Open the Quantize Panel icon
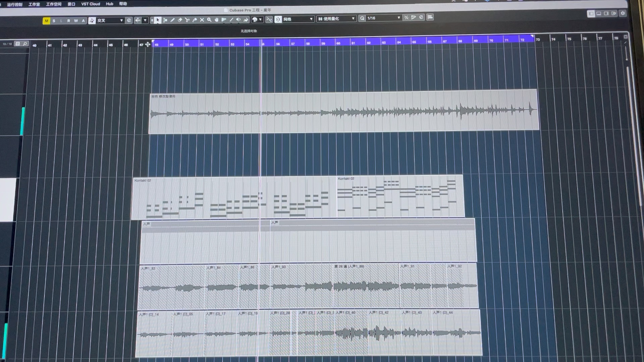This screenshot has height=362, width=644. tap(430, 17)
